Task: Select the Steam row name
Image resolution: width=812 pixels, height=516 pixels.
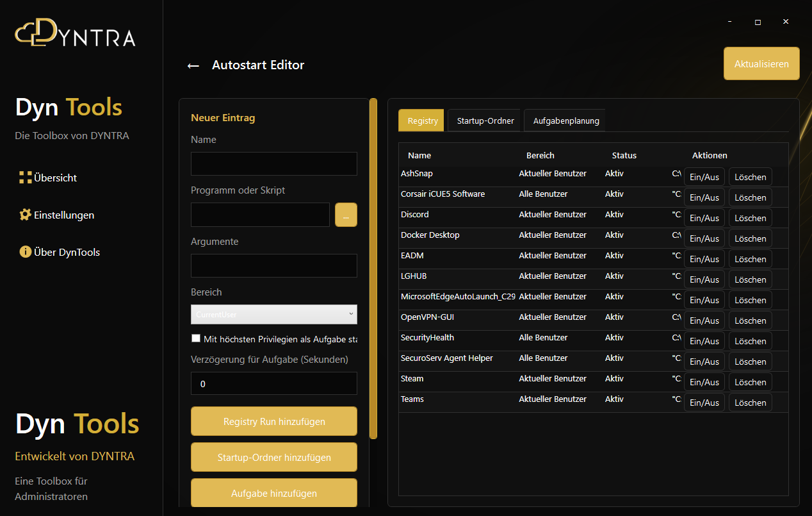Action: click(x=412, y=378)
